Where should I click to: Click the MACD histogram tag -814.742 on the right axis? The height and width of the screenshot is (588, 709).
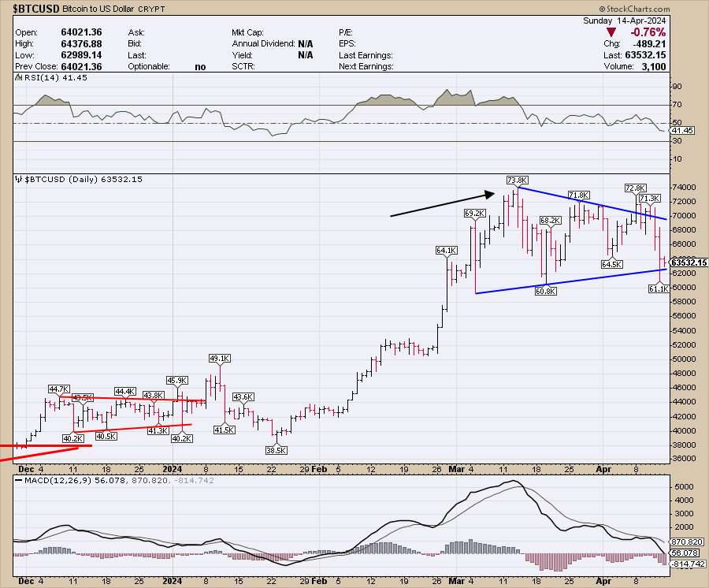(x=689, y=564)
